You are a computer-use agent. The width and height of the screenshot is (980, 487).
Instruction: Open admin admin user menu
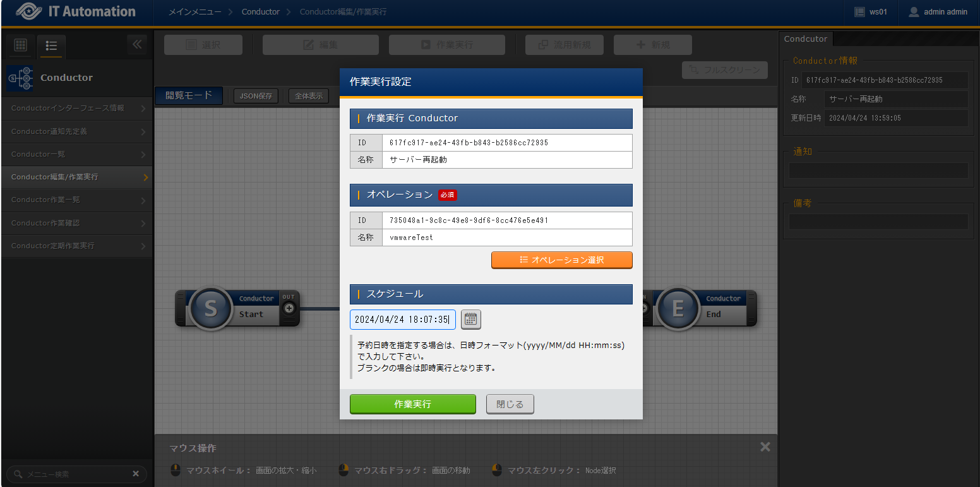(938, 12)
